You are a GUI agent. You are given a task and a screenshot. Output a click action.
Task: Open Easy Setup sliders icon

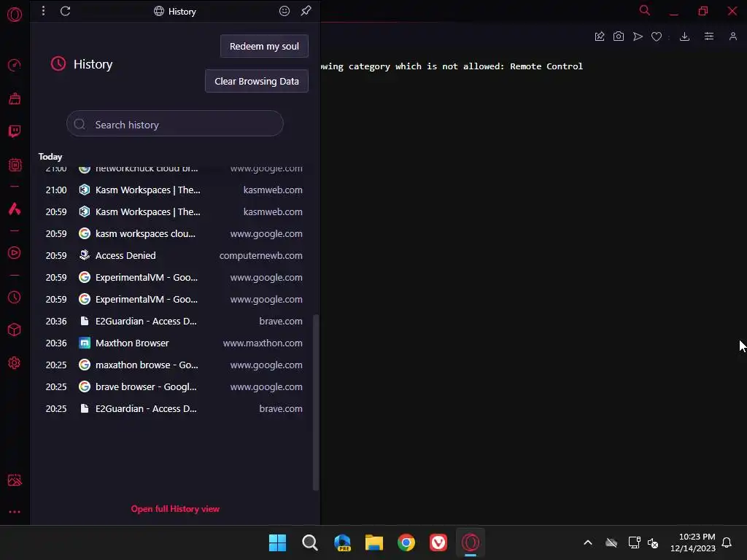(x=709, y=36)
